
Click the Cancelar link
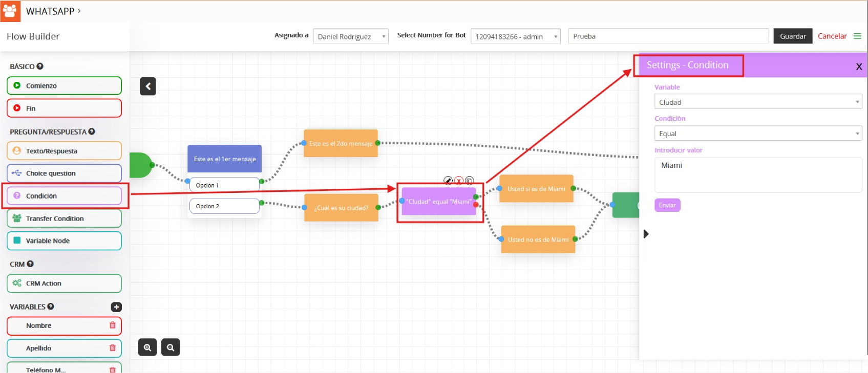click(832, 36)
